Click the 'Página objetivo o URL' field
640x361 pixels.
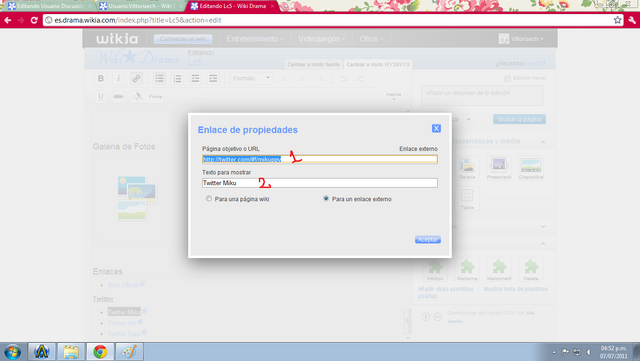pos(320,159)
